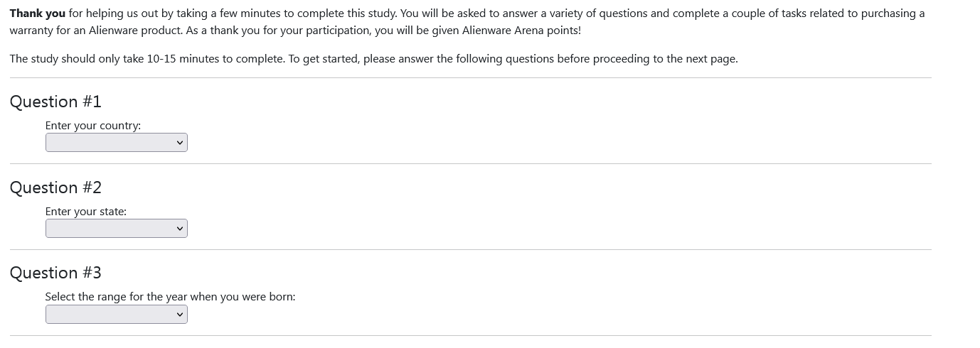Click the divider line above Question #1
Image resolution: width=980 pixels, height=348 pixels.
click(470, 78)
